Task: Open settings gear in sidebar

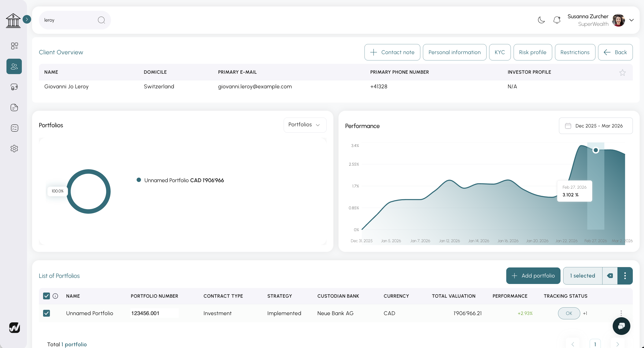Action: point(14,149)
